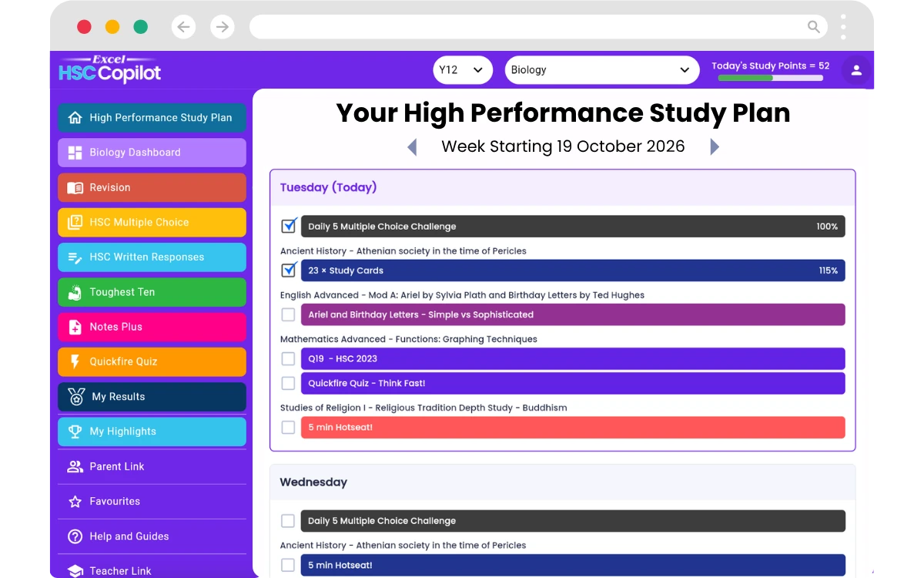
Task: Click the My Results medal icon
Action: [76, 397]
